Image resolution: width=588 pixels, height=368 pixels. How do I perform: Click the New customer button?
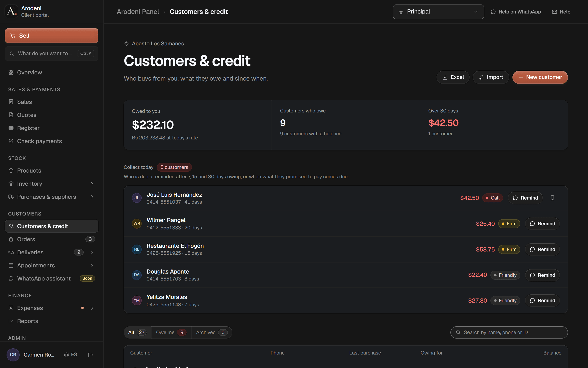(540, 77)
